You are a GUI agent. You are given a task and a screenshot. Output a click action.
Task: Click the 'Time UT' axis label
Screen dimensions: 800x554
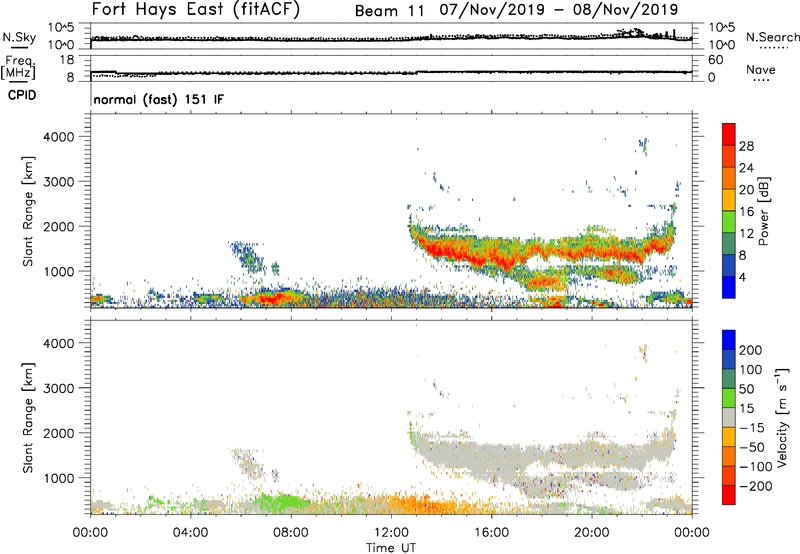pyautogui.click(x=391, y=548)
